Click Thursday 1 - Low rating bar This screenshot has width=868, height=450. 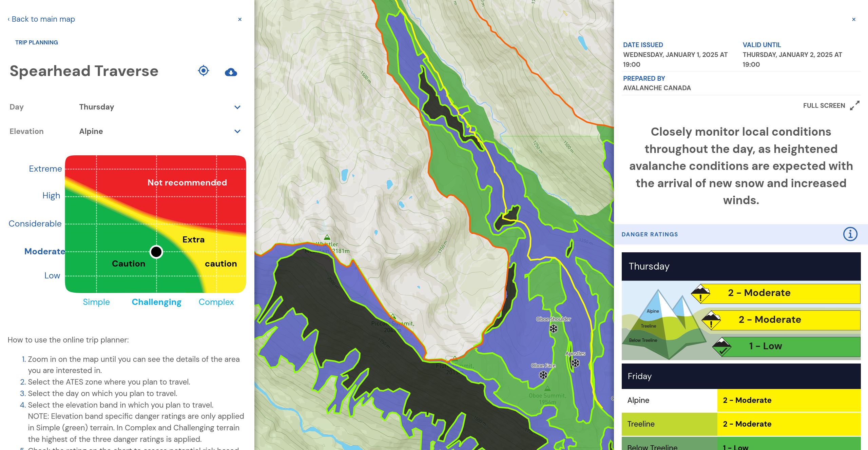[x=791, y=347]
